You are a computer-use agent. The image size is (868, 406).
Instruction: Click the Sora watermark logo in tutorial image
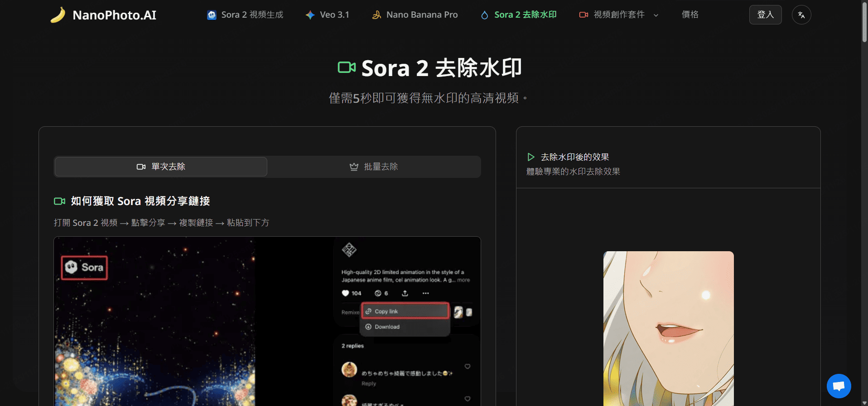(84, 267)
